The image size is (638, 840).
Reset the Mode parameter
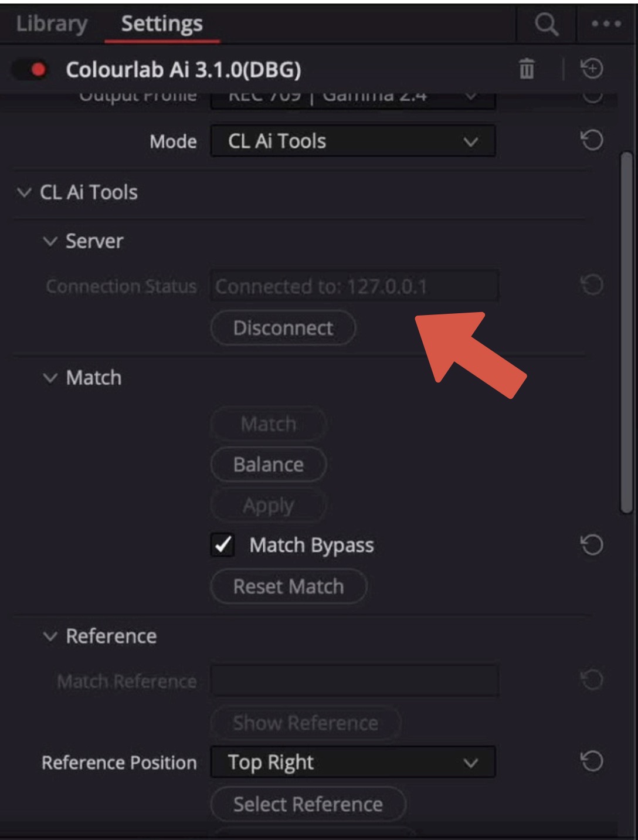[x=592, y=141]
